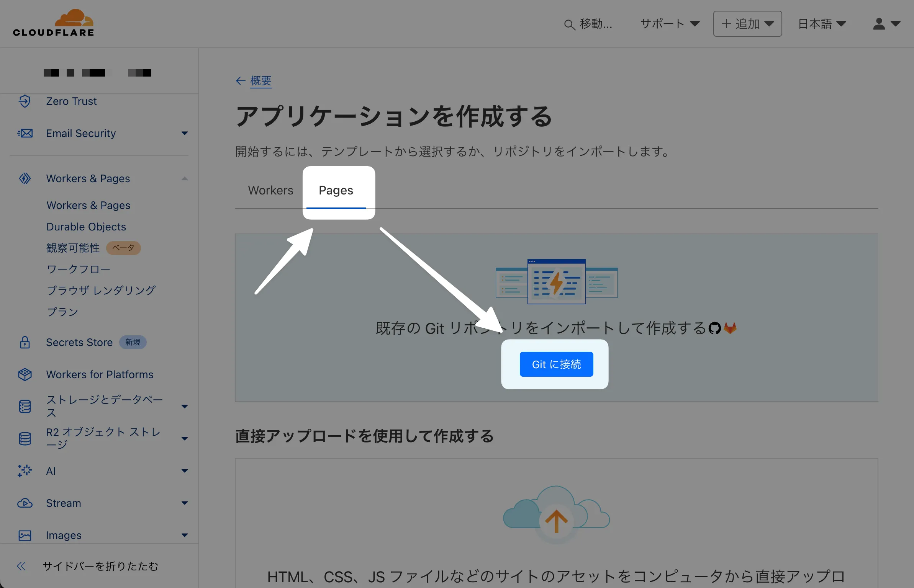Image resolution: width=914 pixels, height=588 pixels.
Task: Collapse sidebar with double chevron icon
Action: point(21,566)
